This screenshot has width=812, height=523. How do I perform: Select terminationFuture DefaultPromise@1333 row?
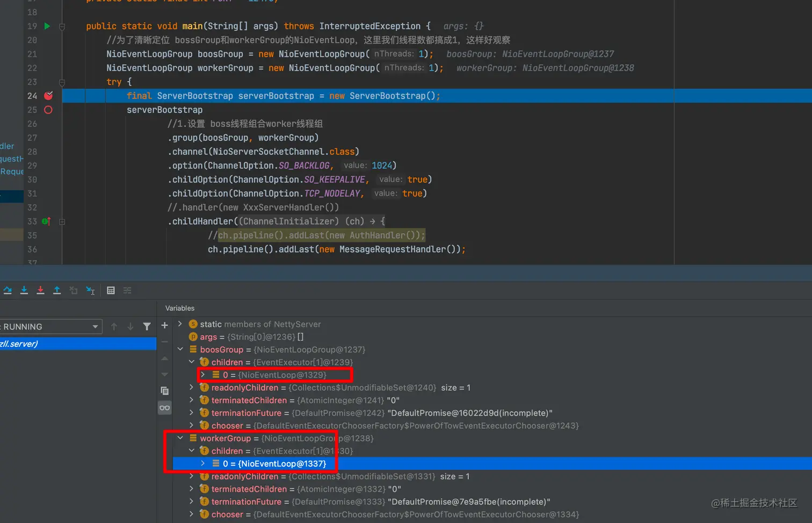[x=492, y=501]
